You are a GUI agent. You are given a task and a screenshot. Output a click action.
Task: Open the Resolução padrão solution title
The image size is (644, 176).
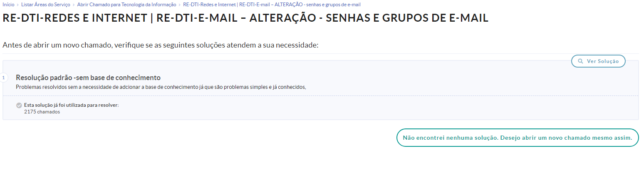pyautogui.click(x=88, y=78)
